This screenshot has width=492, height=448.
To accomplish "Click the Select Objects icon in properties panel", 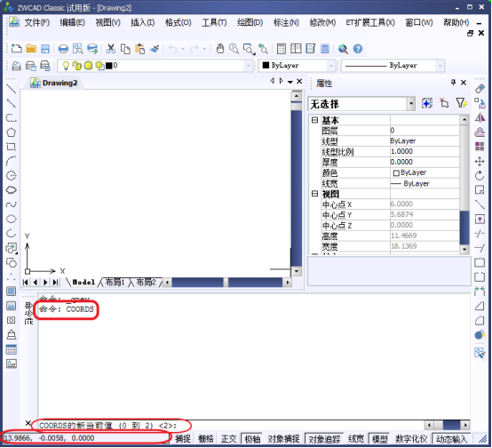I will 444,103.
